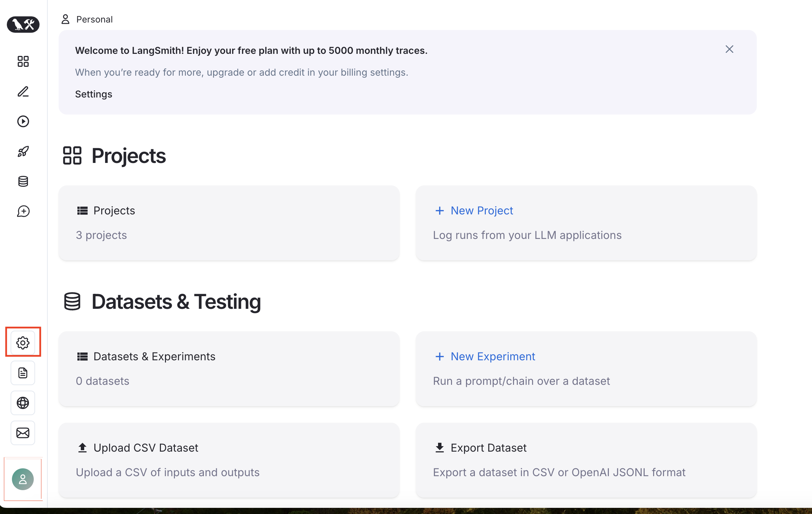Open the Datasets & Experiments card
Screen dimensions: 812x514
(x=229, y=369)
